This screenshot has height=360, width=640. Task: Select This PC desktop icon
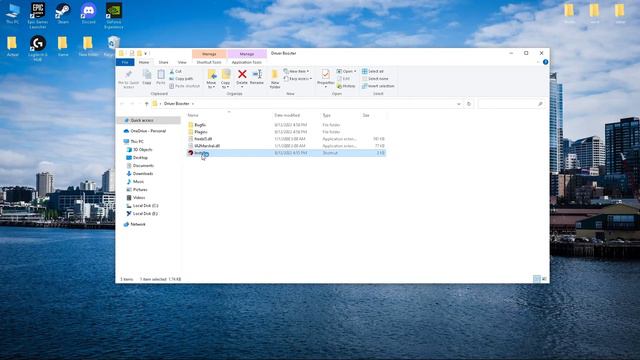[13, 13]
